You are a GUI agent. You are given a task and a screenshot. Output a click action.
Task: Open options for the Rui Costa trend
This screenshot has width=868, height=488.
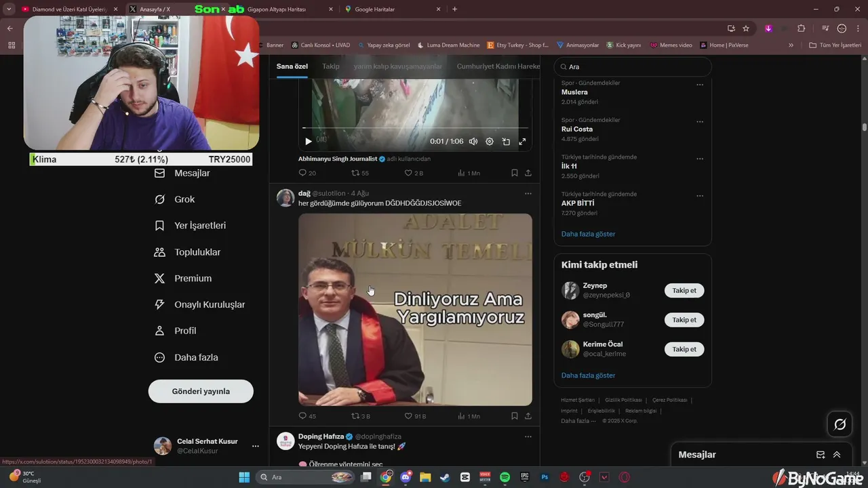[700, 122]
